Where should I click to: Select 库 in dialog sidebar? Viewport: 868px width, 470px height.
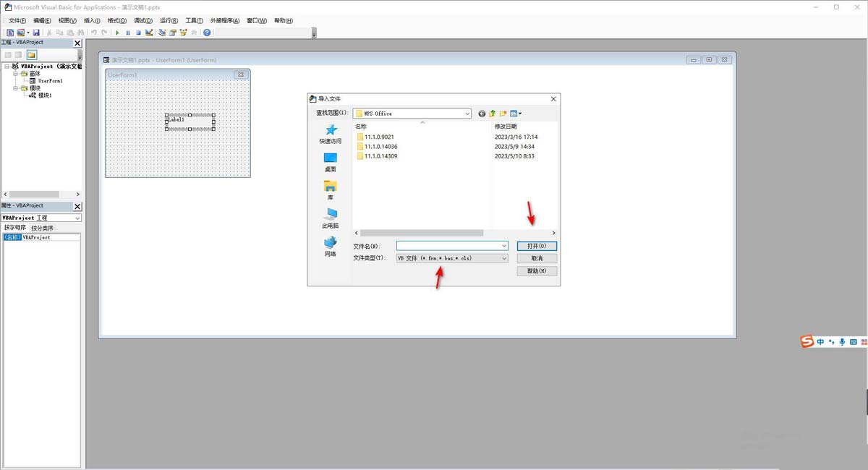[x=331, y=190]
